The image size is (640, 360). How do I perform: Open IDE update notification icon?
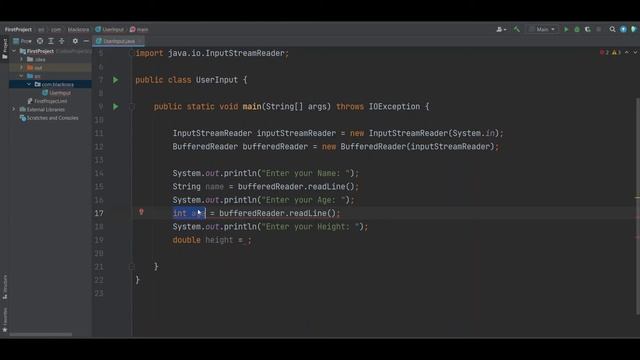pyautogui.click(x=623, y=29)
